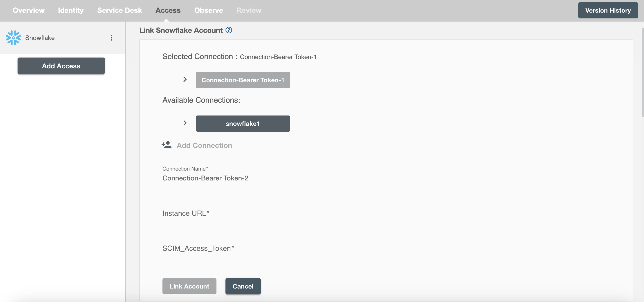This screenshot has height=302, width=644.
Task: Expand the Connection-Bearer Token-1 chevron
Action: tap(185, 80)
